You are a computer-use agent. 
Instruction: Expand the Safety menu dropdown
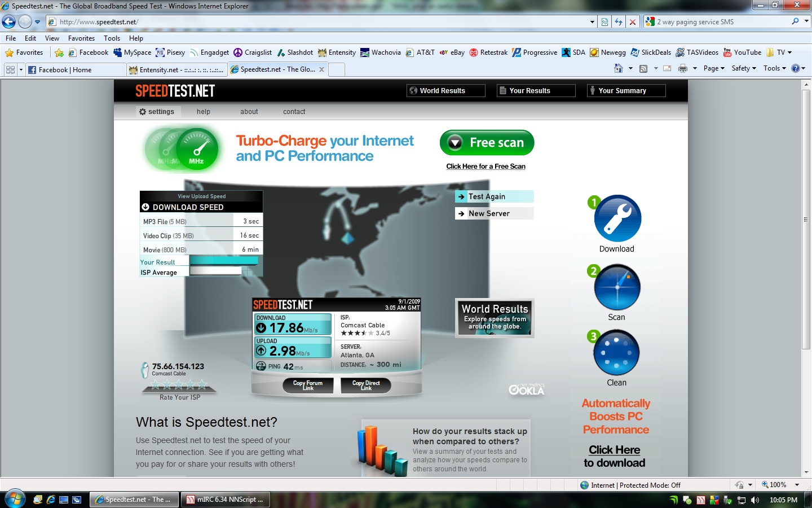point(744,68)
